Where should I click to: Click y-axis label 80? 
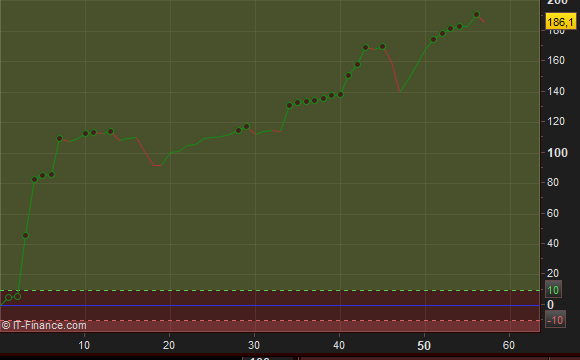coord(553,182)
